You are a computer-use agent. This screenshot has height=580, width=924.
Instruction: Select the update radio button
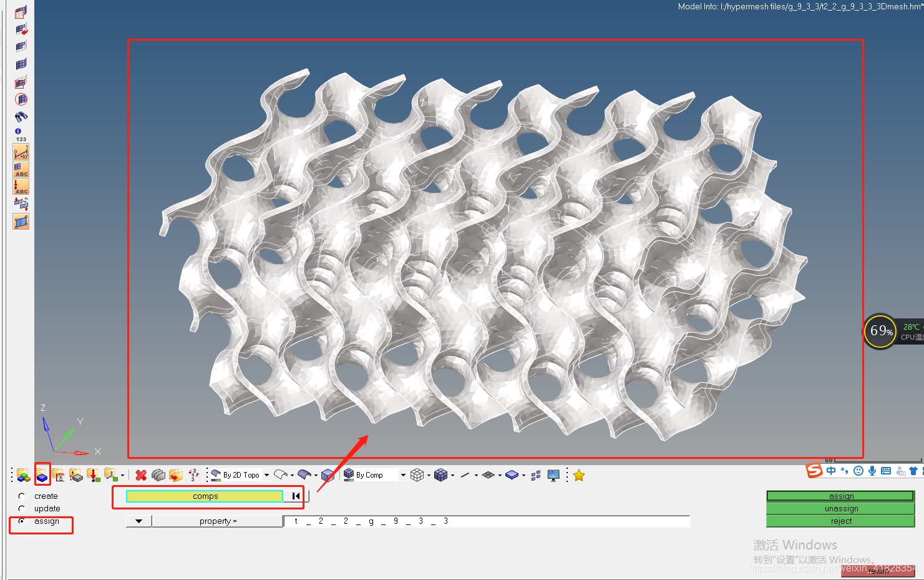point(22,509)
